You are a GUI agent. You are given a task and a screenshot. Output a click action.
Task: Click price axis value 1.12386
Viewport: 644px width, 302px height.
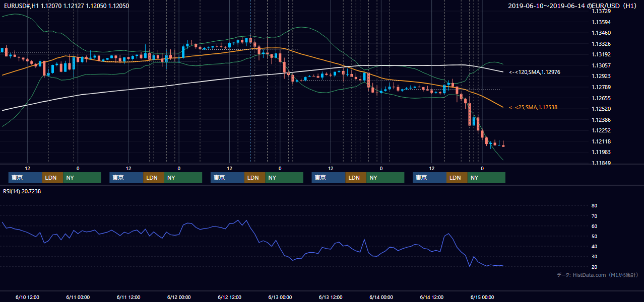pos(601,120)
